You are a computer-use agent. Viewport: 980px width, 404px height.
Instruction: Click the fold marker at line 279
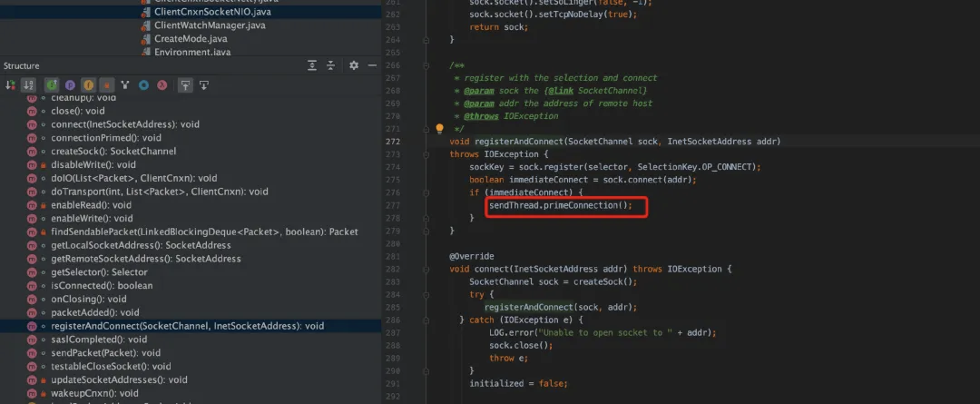[426, 231]
